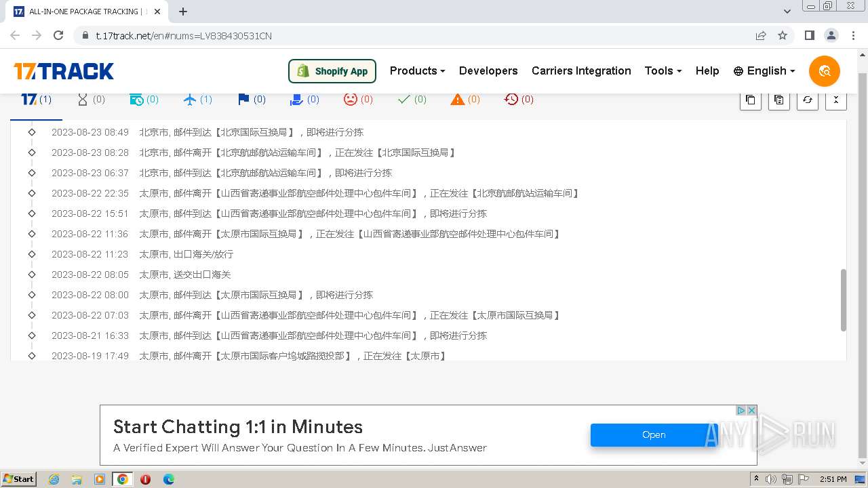Image resolution: width=868 pixels, height=488 pixels.
Task: Open Chrome profile avatar icon
Action: 831,35
